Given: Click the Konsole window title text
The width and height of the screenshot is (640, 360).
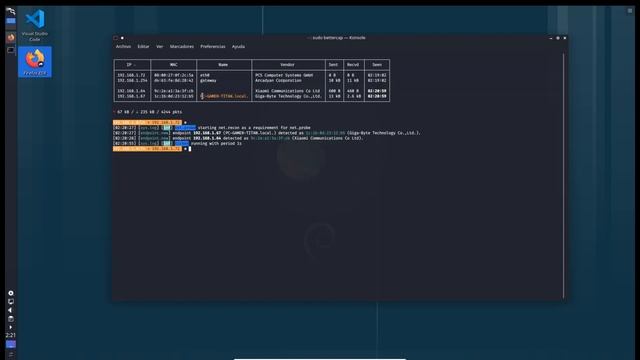Looking at the screenshot, I should [338, 38].
